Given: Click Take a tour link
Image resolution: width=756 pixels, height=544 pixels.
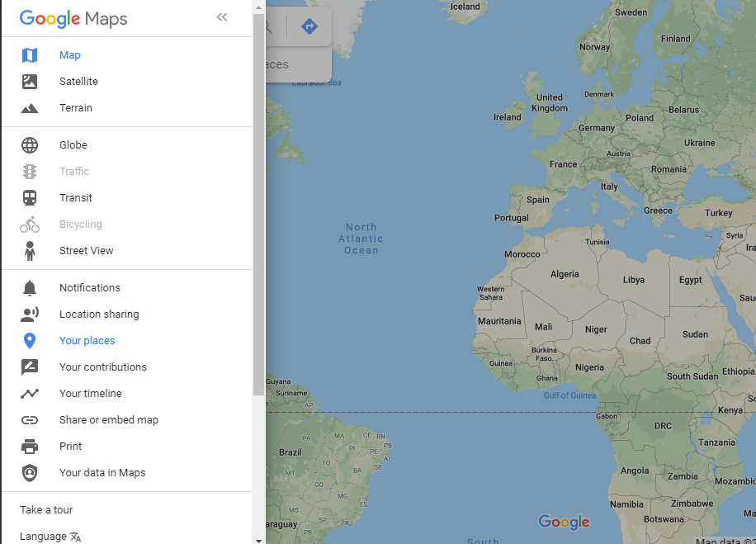Looking at the screenshot, I should (x=46, y=510).
